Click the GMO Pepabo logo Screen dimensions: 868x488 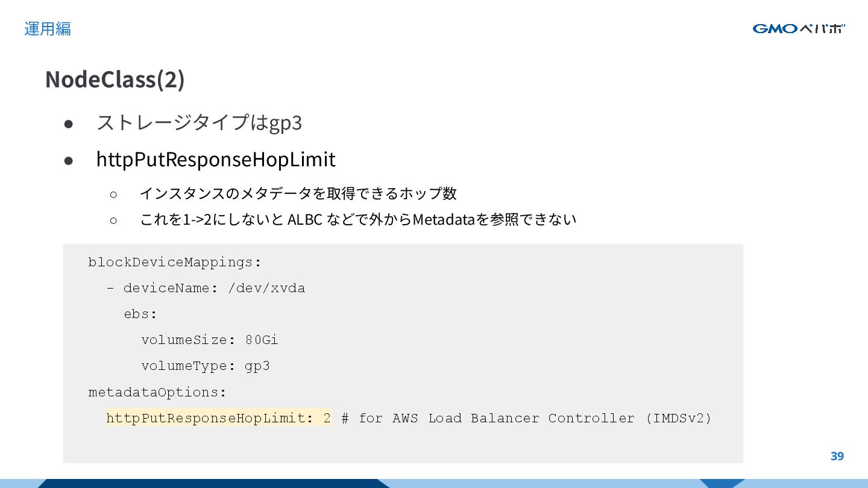tap(799, 28)
